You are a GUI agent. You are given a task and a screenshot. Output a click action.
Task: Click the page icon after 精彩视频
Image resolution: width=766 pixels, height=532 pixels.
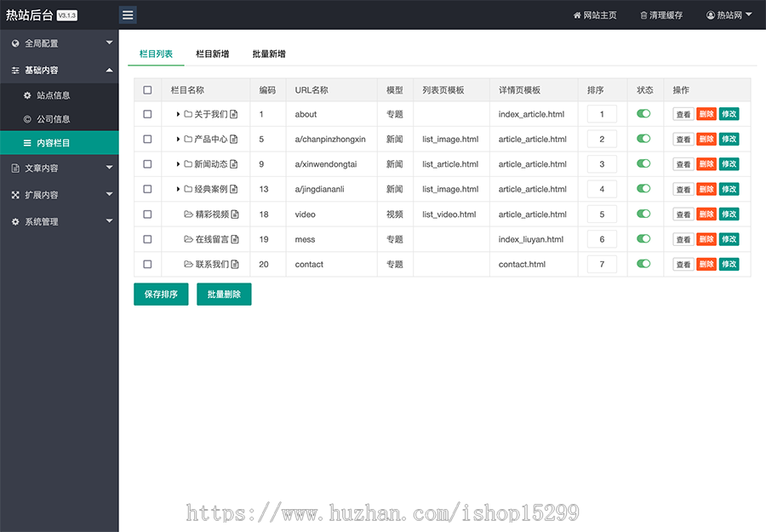(235, 214)
